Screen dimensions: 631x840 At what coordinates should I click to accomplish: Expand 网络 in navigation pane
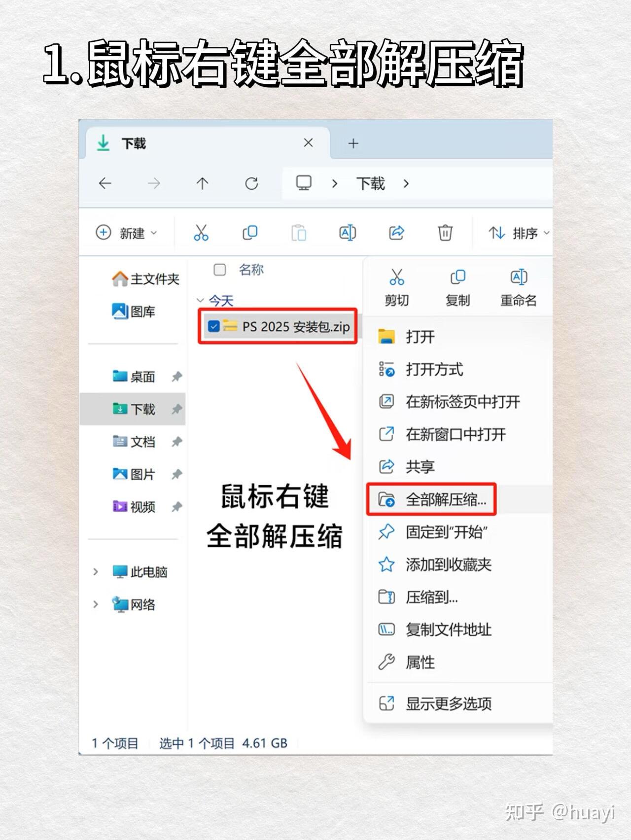coord(96,604)
